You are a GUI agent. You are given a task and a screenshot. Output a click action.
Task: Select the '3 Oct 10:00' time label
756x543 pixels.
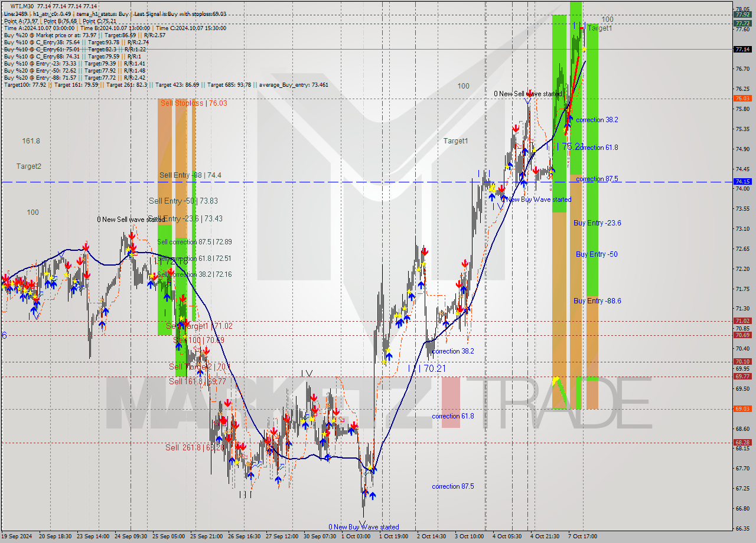click(x=470, y=537)
